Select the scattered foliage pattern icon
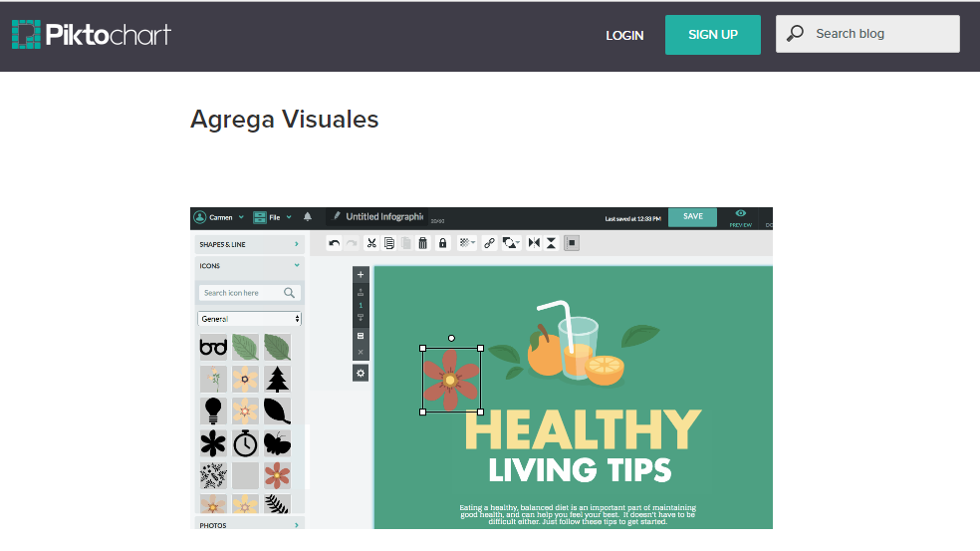 tap(213, 476)
